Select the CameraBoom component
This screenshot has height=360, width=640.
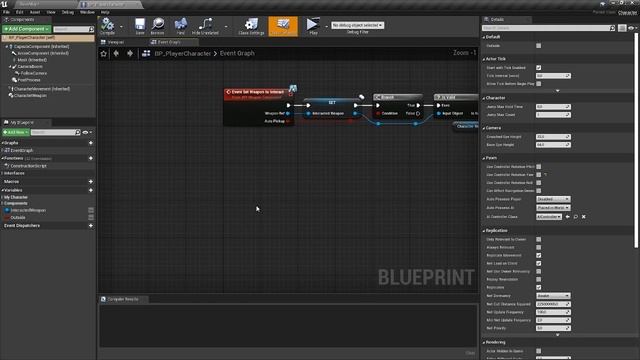click(x=30, y=67)
